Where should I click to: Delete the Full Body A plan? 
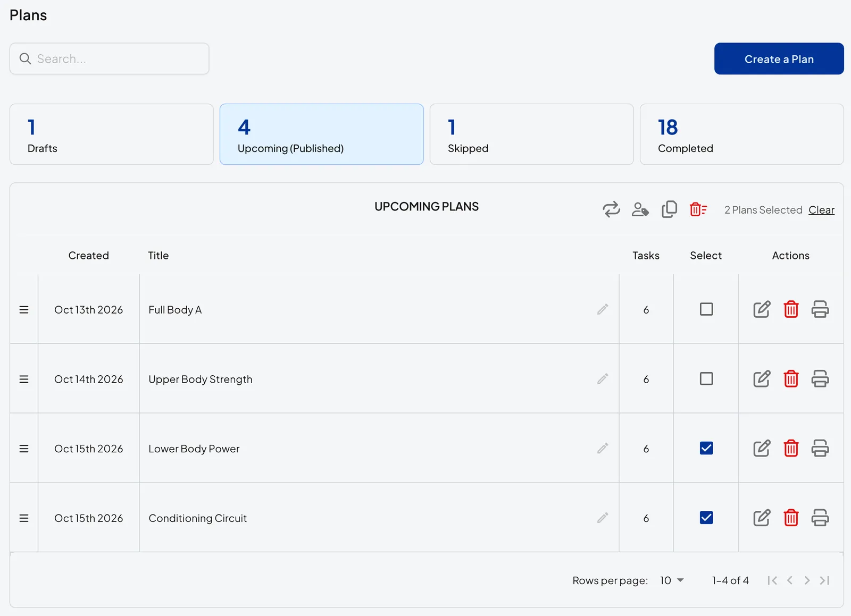(791, 309)
